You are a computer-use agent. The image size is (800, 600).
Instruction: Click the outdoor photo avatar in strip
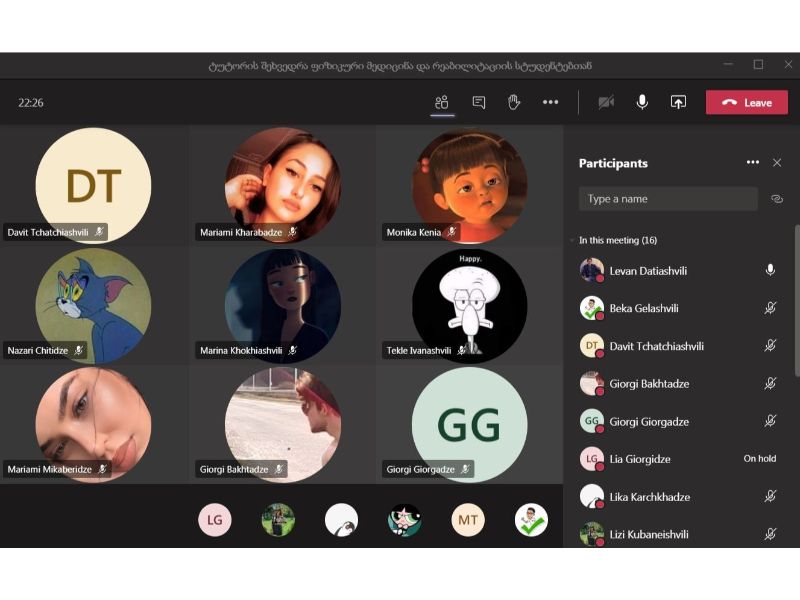pyautogui.click(x=278, y=520)
